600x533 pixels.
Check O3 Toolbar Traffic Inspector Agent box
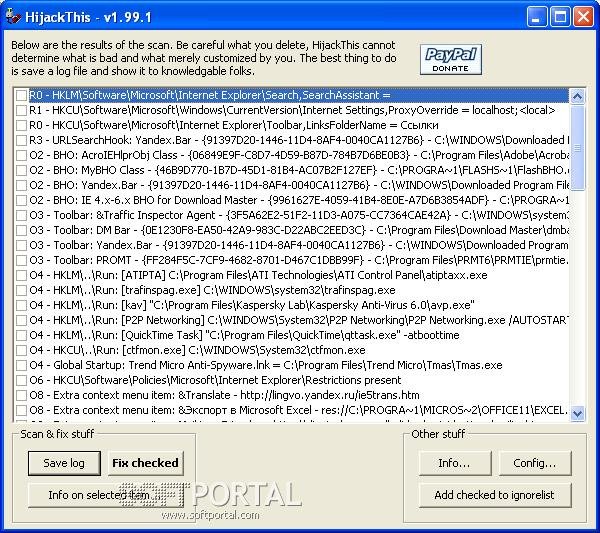[x=21, y=215]
